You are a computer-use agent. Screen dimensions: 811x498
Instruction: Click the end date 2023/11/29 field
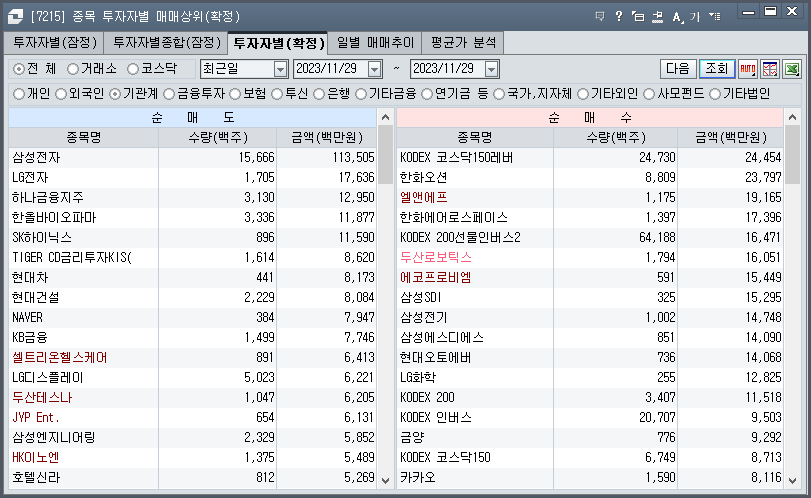[x=446, y=69]
